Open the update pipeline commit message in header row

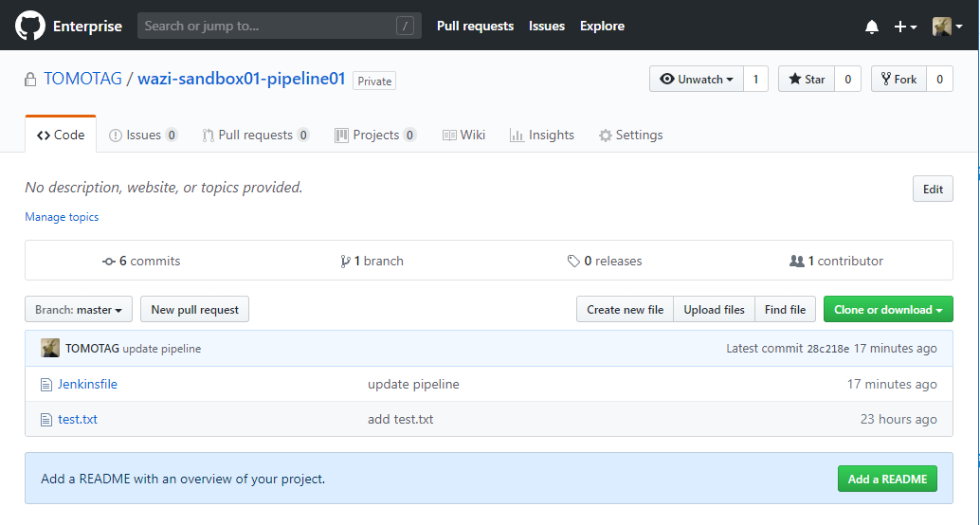pyautogui.click(x=162, y=349)
